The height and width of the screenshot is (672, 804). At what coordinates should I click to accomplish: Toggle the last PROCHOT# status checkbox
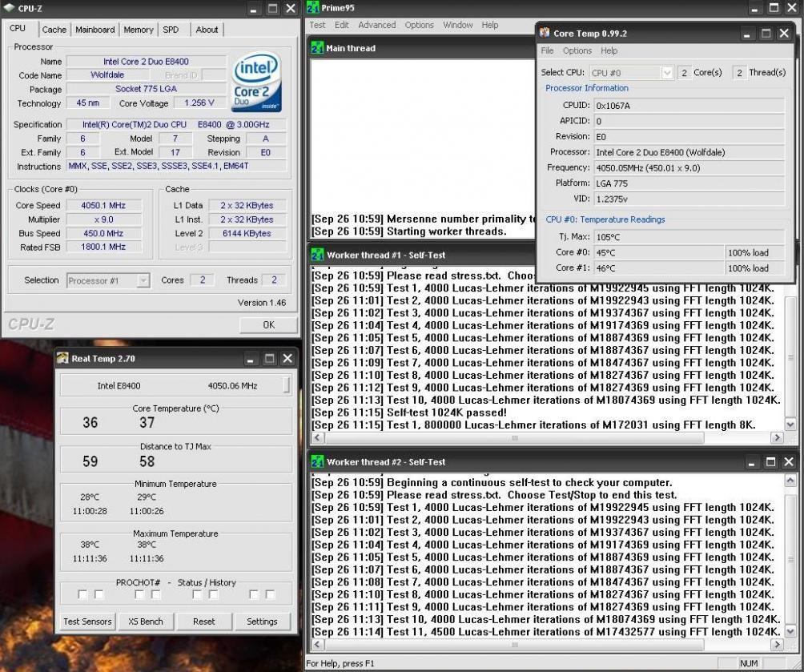tap(270, 594)
